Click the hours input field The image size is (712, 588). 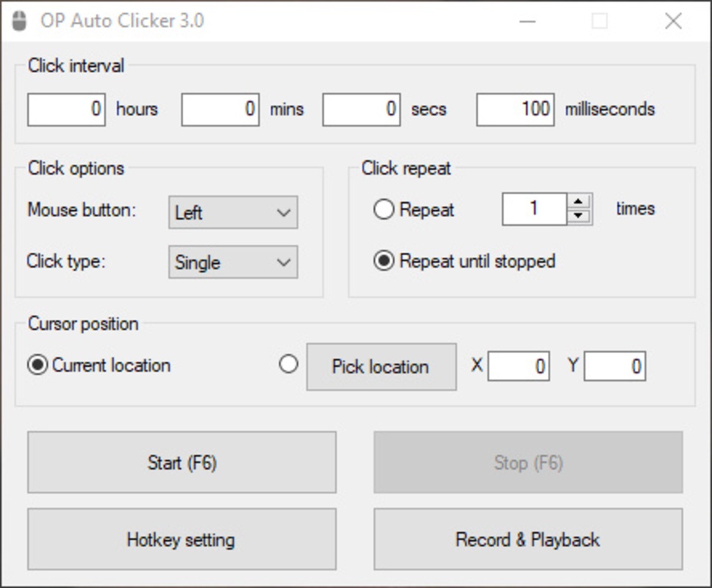click(65, 110)
